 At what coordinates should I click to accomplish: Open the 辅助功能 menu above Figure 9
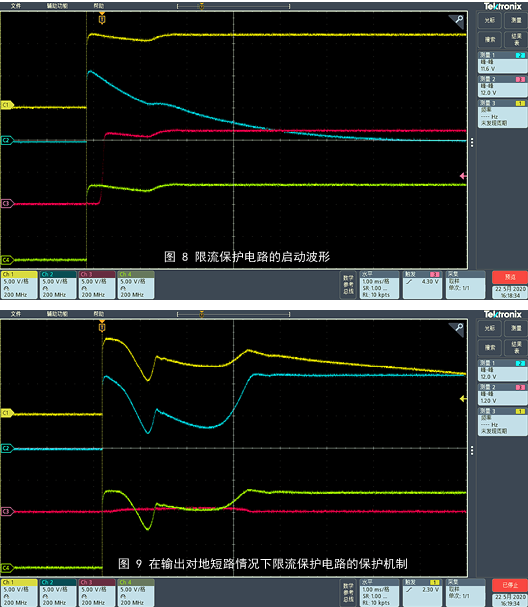click(x=57, y=314)
